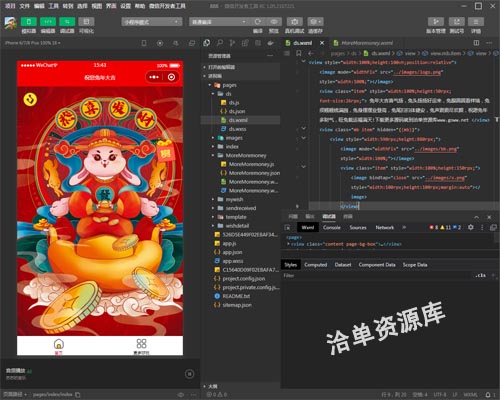The height and width of the screenshot is (400, 500).
Task: Switch to the Component Data tab
Action: [377, 265]
